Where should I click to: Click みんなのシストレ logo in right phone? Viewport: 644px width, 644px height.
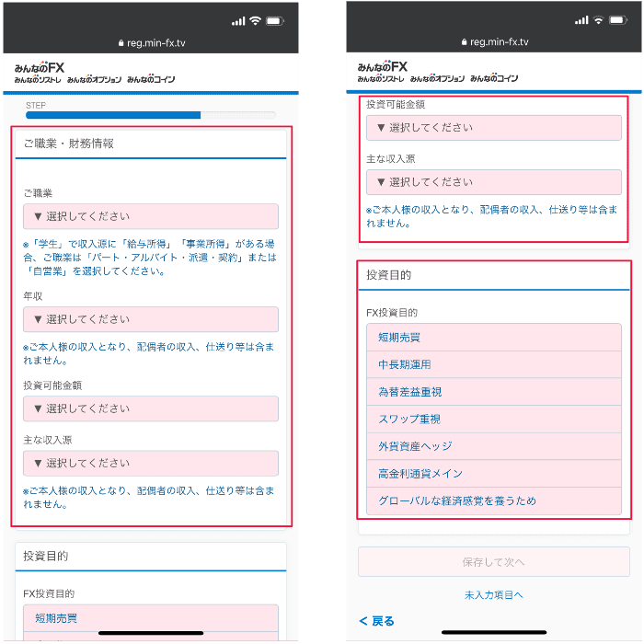(x=381, y=78)
